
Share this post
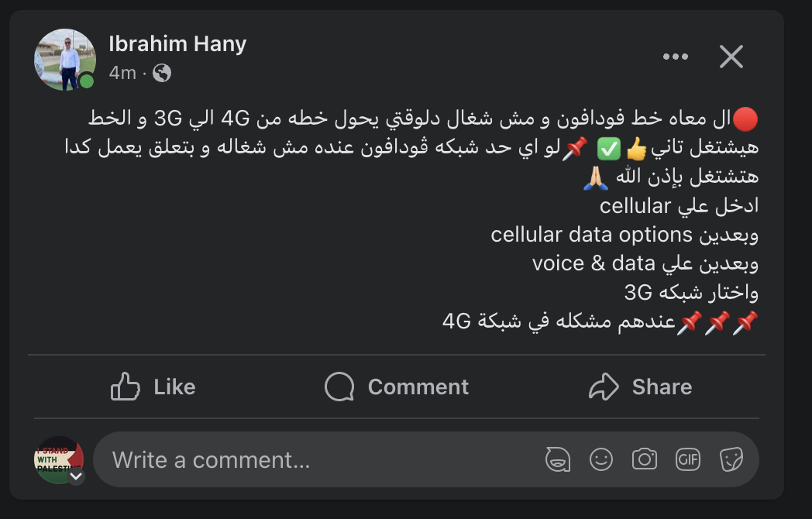pos(640,387)
